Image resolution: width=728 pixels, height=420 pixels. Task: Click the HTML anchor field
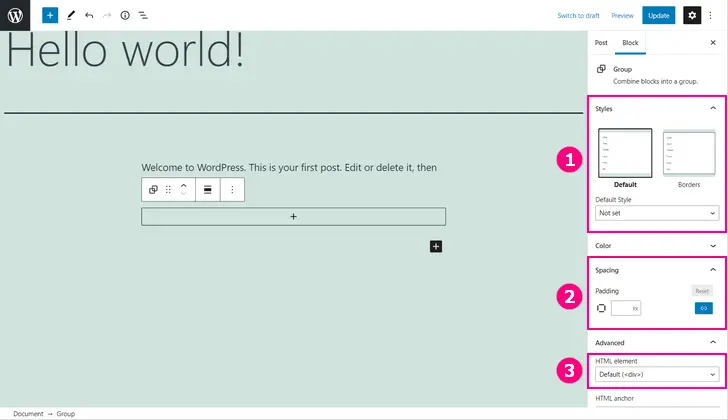(x=657, y=407)
